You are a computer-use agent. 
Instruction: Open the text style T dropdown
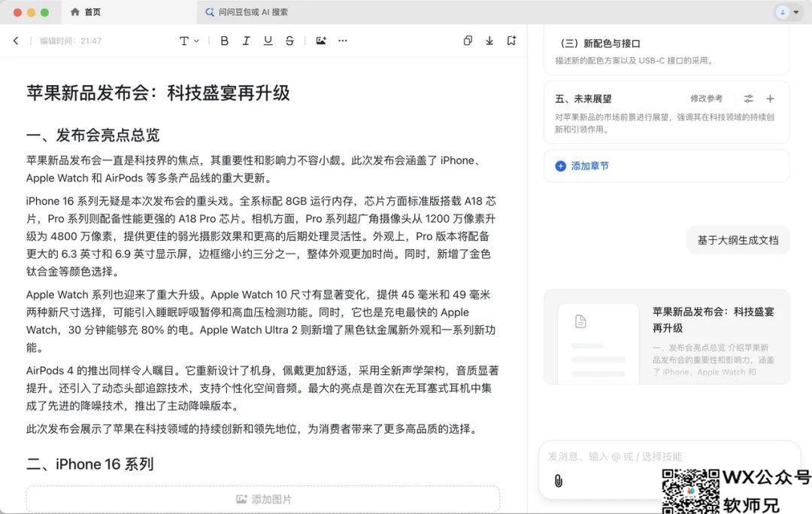click(x=189, y=41)
